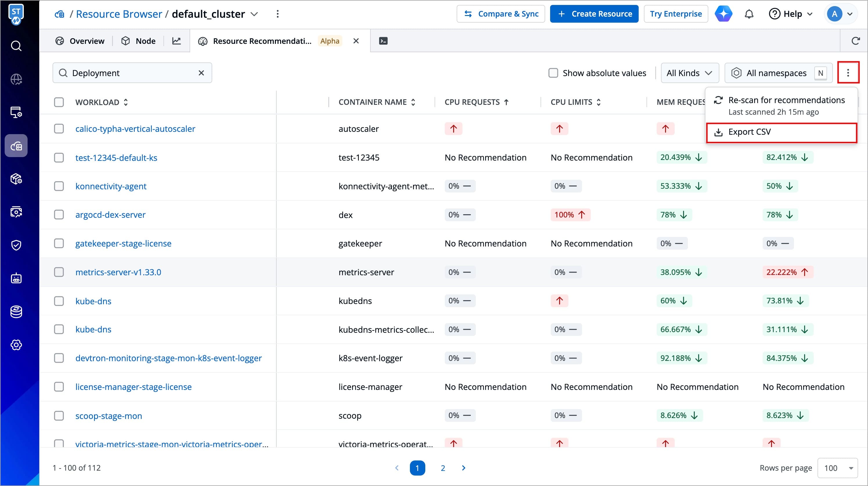The image size is (868, 486).
Task: Open the monitoring chart tab icon
Action: click(x=177, y=41)
